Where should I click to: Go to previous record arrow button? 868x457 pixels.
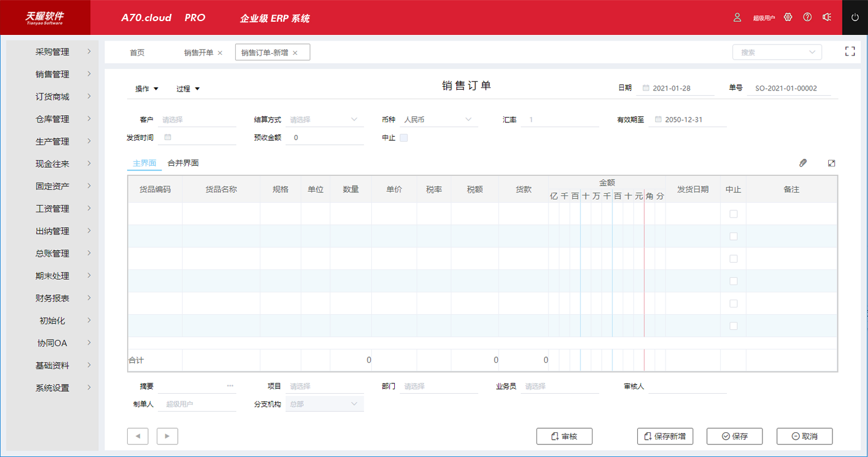[x=137, y=436]
